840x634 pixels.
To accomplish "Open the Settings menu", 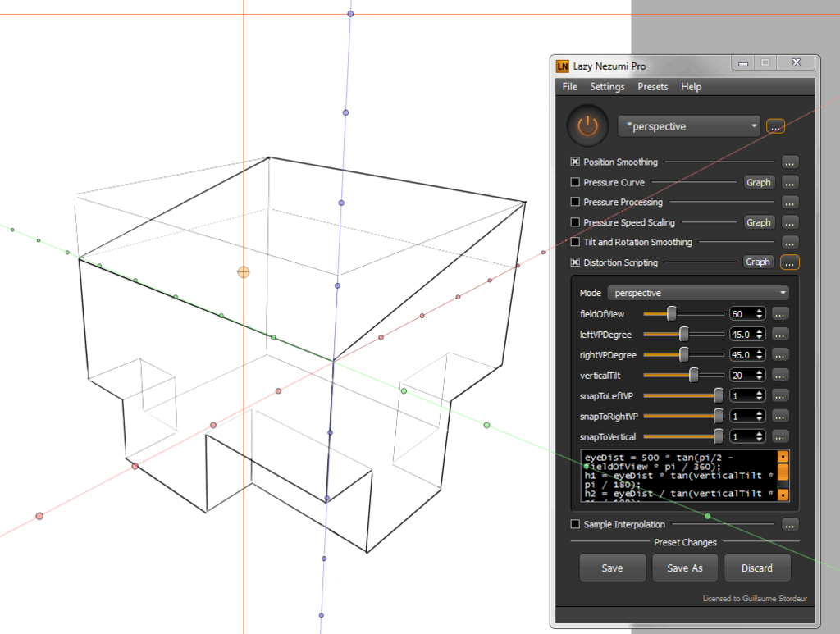I will [x=607, y=87].
